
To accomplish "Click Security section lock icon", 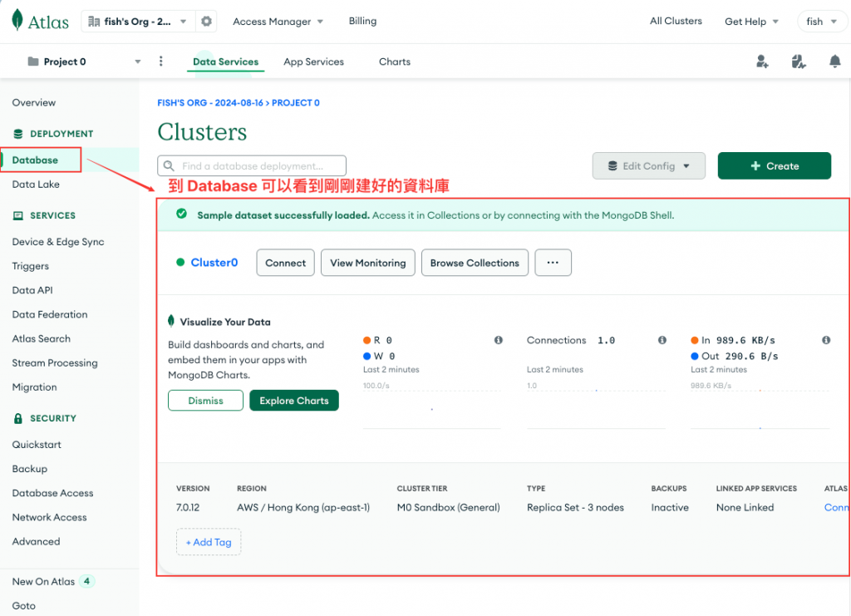I will [18, 418].
